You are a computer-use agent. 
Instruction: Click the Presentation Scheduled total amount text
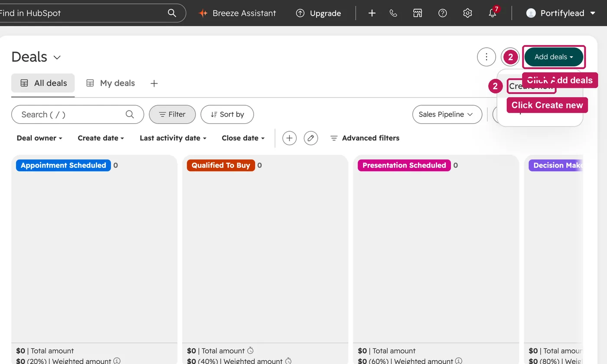pyautogui.click(x=387, y=351)
